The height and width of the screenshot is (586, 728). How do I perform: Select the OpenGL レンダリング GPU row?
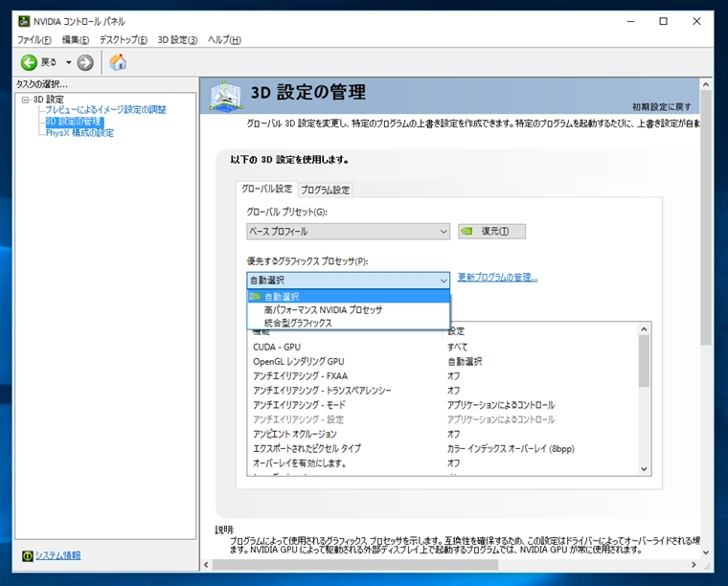tap(444, 361)
